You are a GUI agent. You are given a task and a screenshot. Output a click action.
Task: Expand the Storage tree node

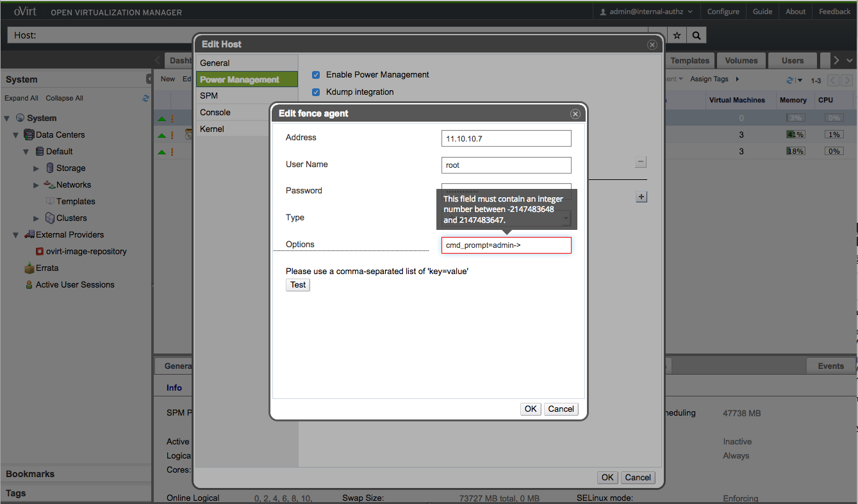37,168
